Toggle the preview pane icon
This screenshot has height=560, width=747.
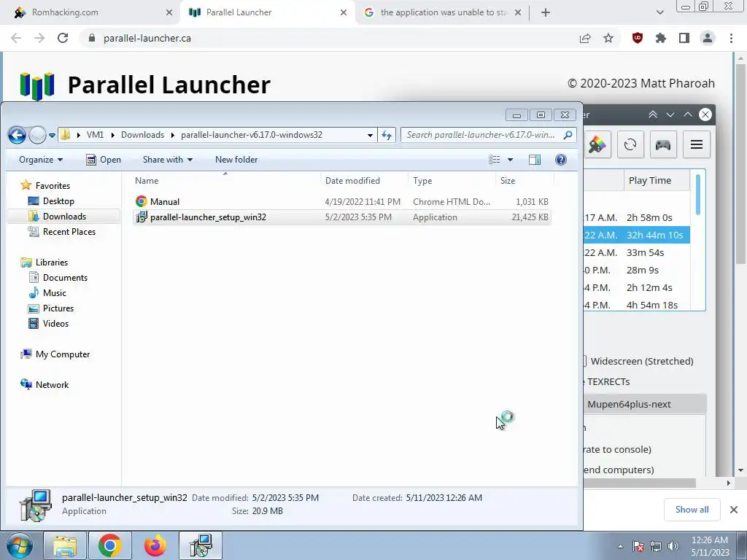pos(535,160)
